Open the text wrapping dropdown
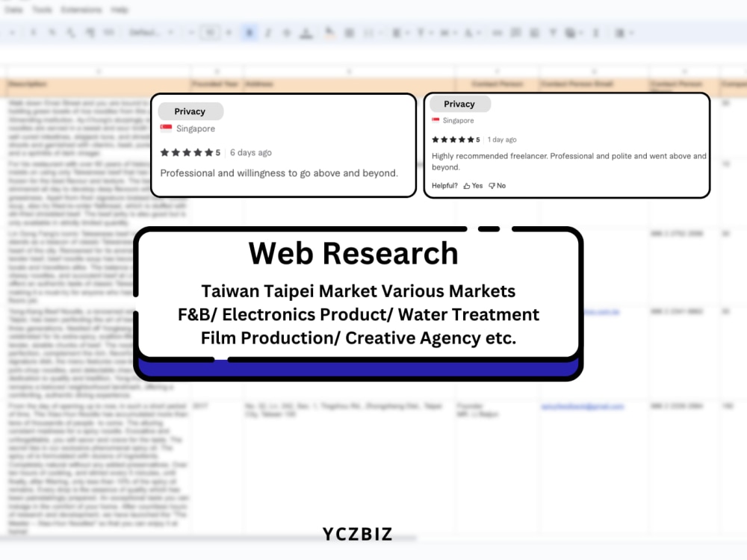Screen dimensions: 747x560 pos(447,33)
